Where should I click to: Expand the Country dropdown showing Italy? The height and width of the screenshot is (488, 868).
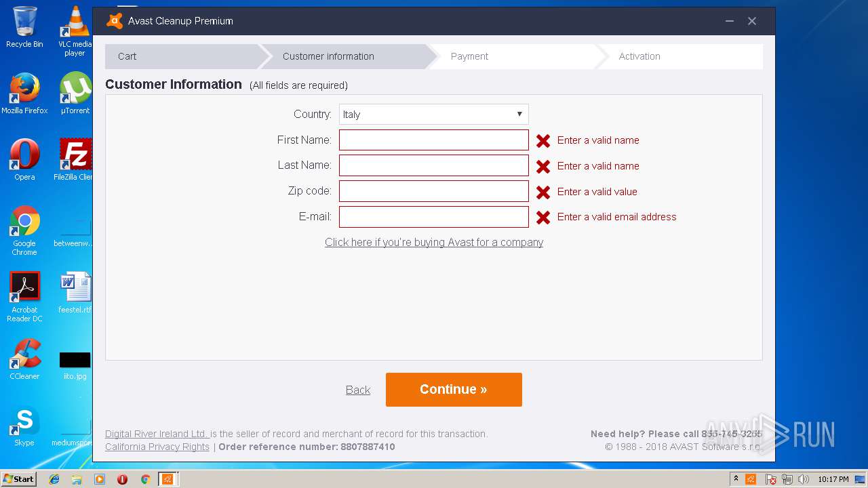tap(433, 114)
